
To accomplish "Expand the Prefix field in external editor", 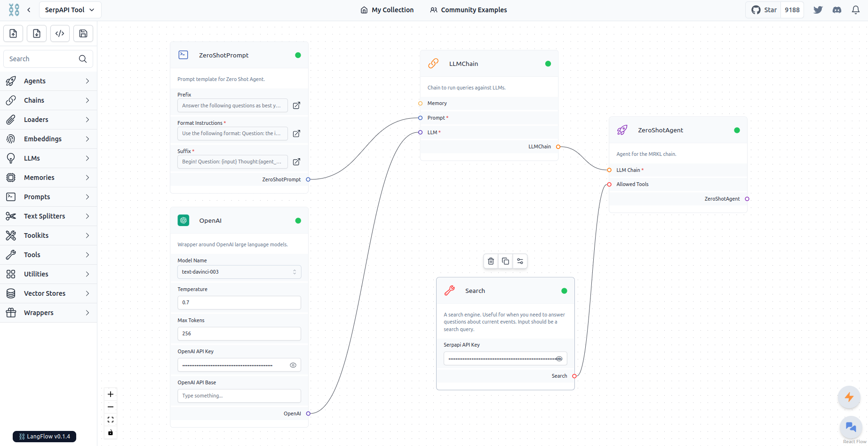I will [296, 105].
